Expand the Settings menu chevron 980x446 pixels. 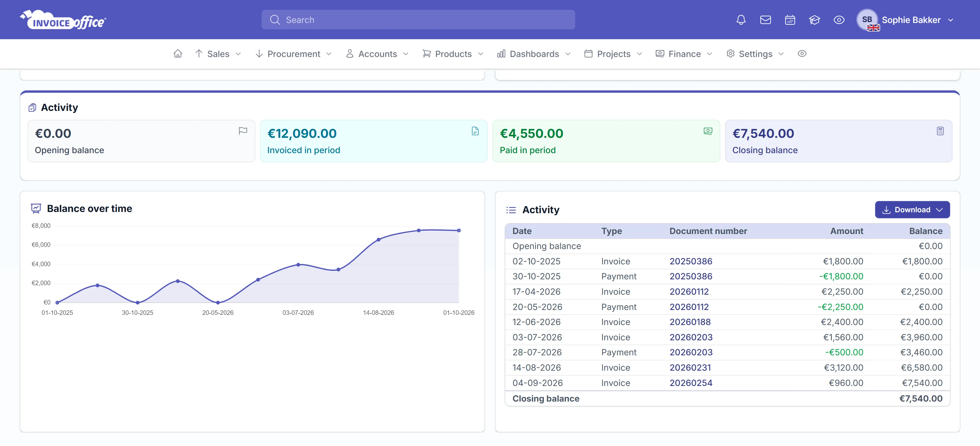(x=781, y=54)
